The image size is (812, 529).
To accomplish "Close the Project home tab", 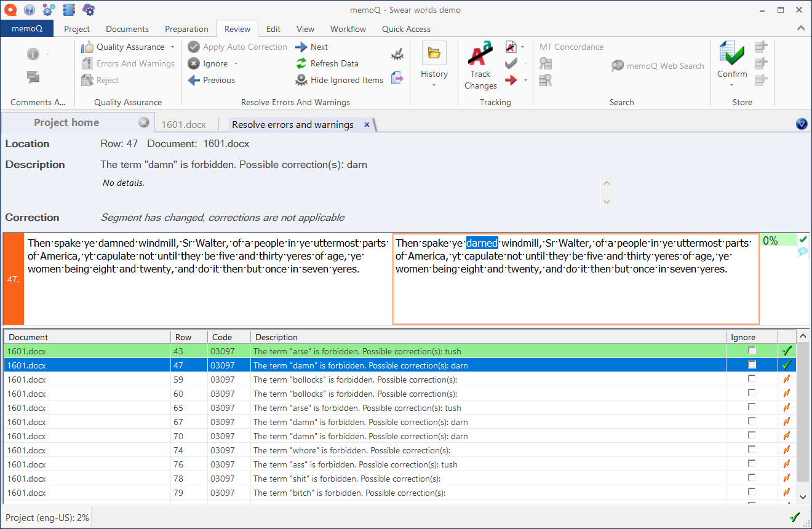I will 144,122.
